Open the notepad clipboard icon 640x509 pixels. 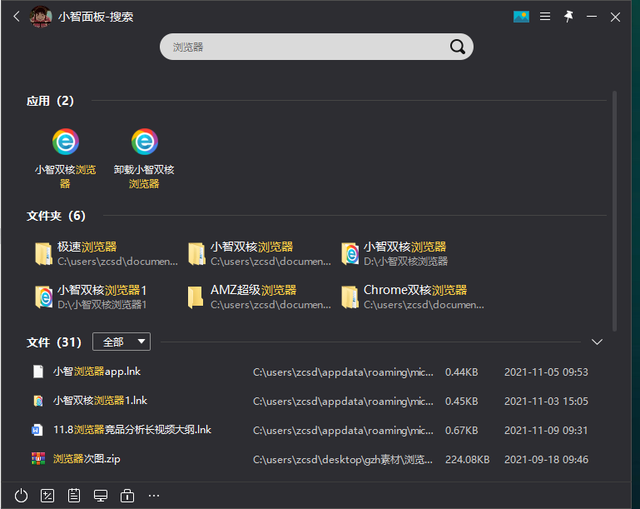pyautogui.click(x=74, y=495)
